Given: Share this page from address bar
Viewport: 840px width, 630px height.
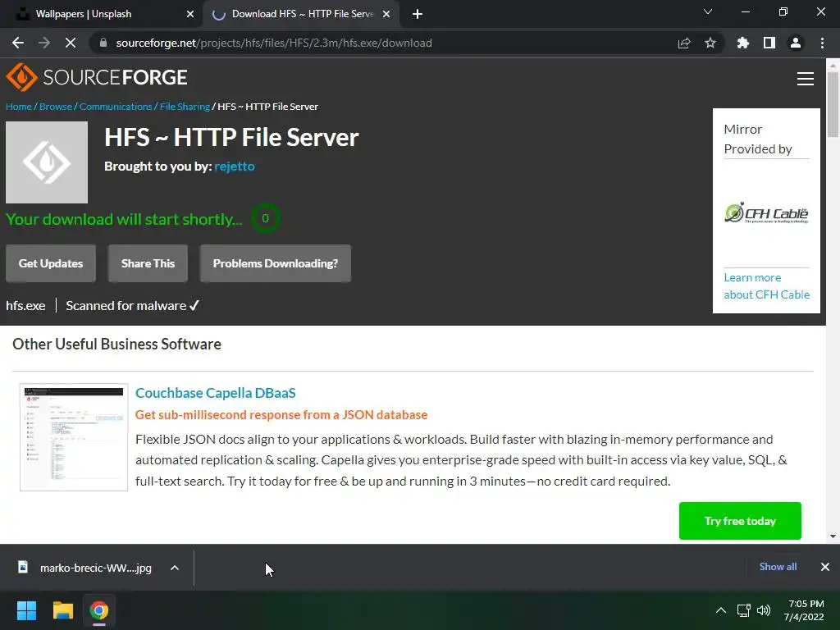Looking at the screenshot, I should tap(684, 43).
